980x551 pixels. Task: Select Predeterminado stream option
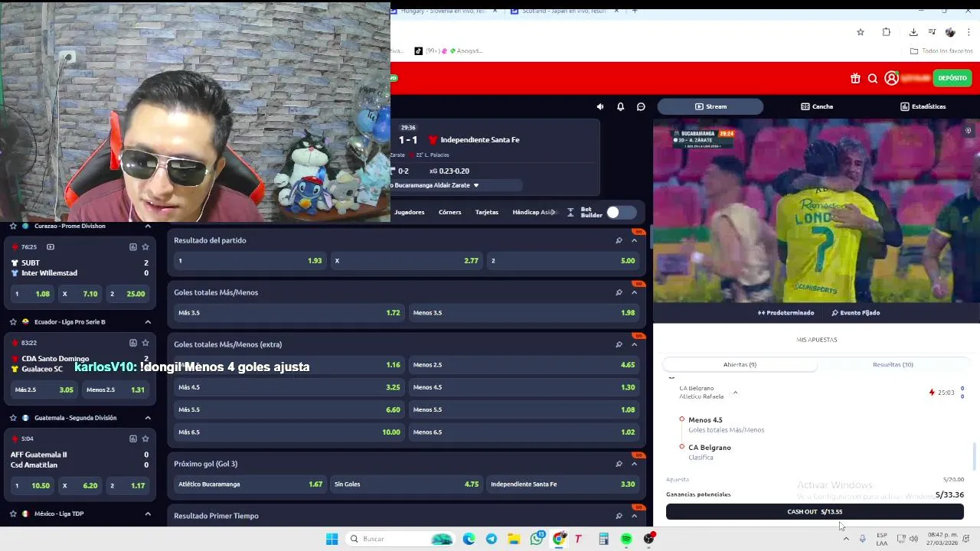[786, 312]
